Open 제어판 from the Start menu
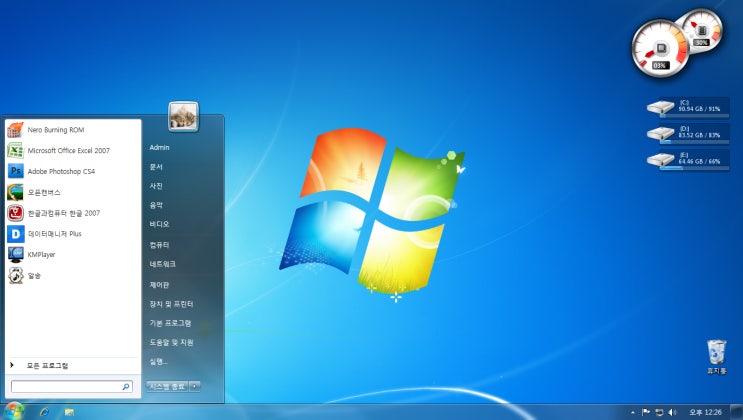Image resolution: width=743 pixels, height=420 pixels. (160, 284)
